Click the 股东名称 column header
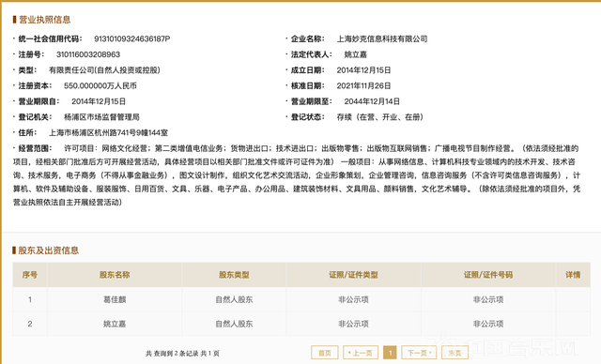 (115, 275)
